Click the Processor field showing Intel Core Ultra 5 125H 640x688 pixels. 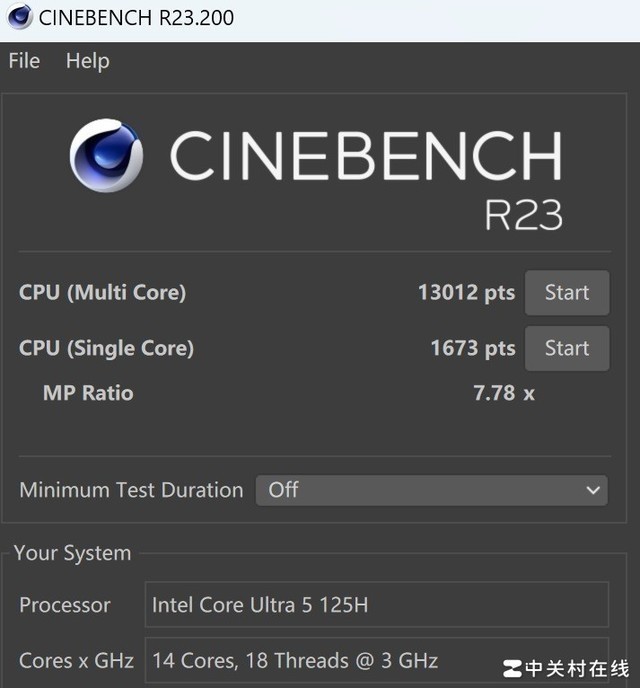pos(376,605)
